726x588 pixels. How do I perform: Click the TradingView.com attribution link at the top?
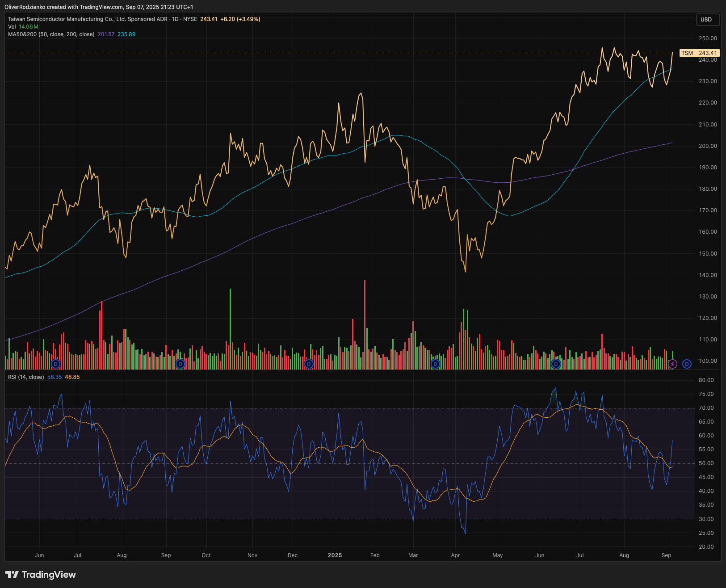click(x=101, y=7)
